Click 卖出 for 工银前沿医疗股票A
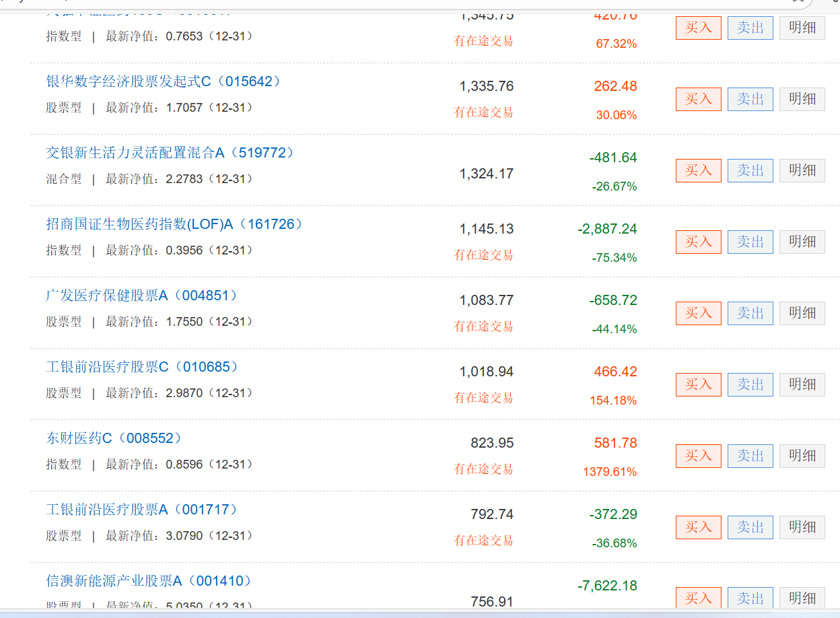 coord(750,527)
